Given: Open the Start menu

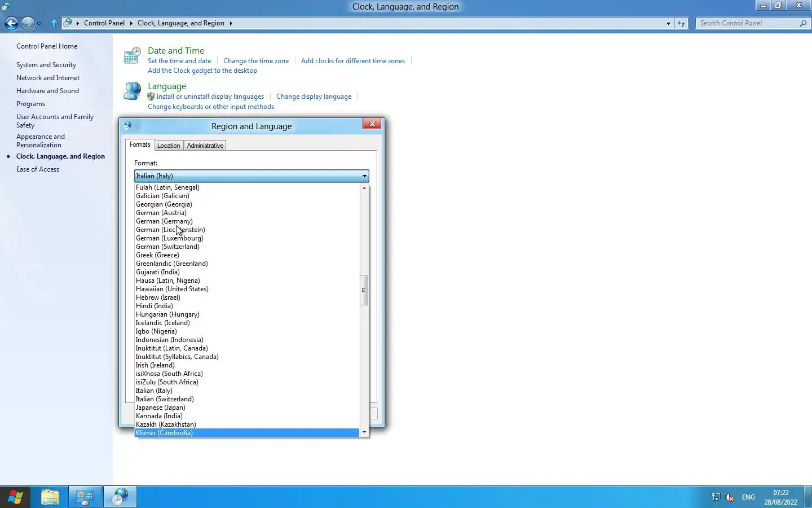Looking at the screenshot, I should (x=15, y=497).
